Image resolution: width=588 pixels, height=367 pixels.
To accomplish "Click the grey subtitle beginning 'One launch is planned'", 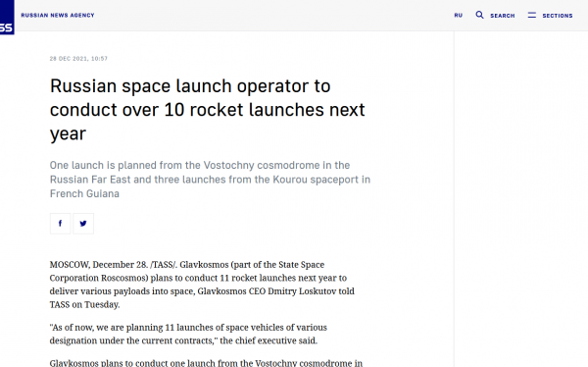I will pyautogui.click(x=210, y=180).
